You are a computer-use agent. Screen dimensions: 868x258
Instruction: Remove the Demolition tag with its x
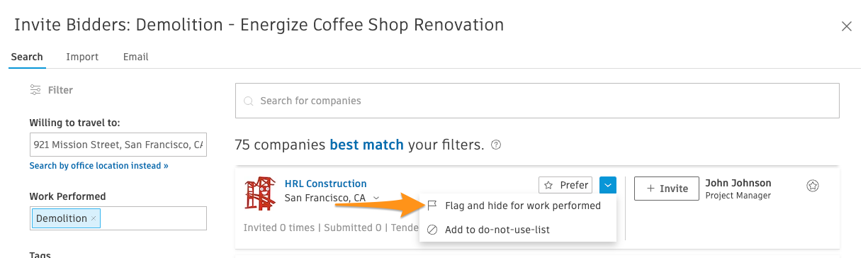(x=94, y=218)
